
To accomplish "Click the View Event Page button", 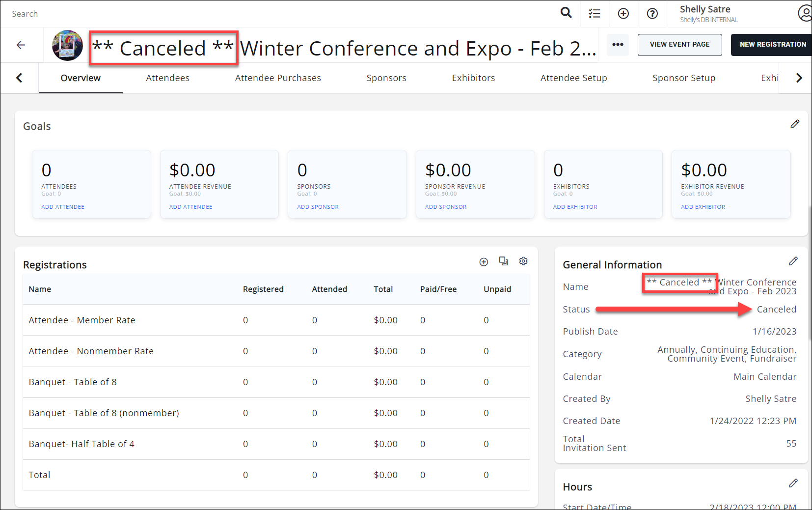I will pos(679,45).
